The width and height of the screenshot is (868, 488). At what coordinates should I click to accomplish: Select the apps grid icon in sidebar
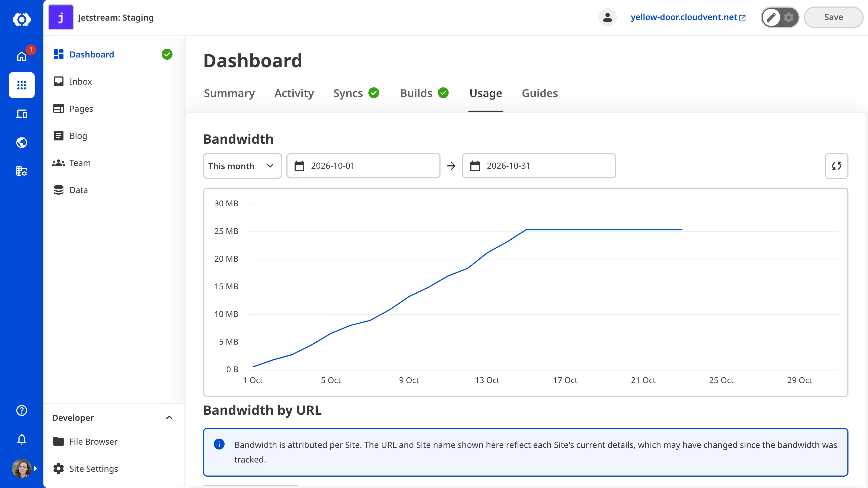[x=22, y=85]
